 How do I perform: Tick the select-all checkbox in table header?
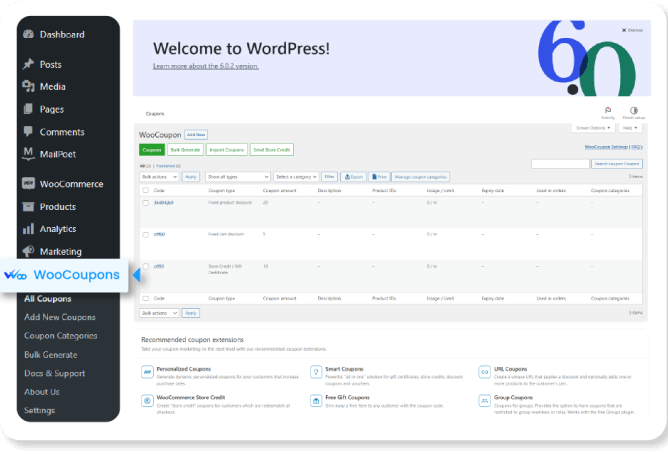tap(146, 190)
